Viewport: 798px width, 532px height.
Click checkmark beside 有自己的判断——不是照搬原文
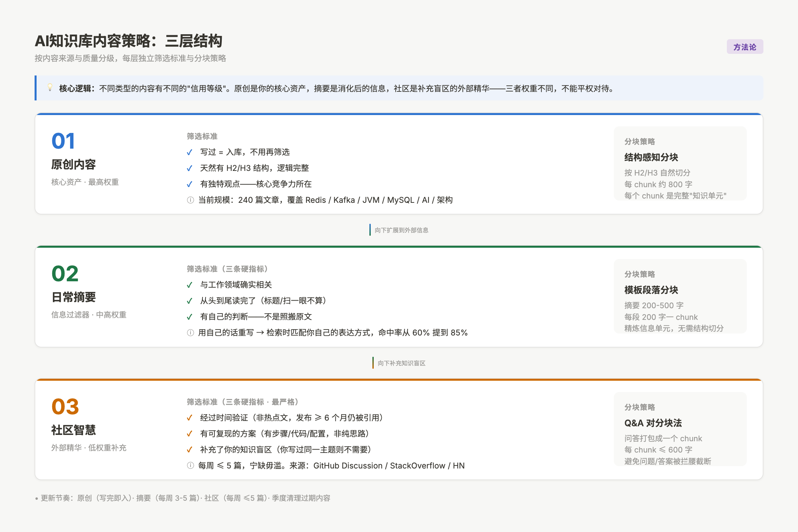[190, 317]
